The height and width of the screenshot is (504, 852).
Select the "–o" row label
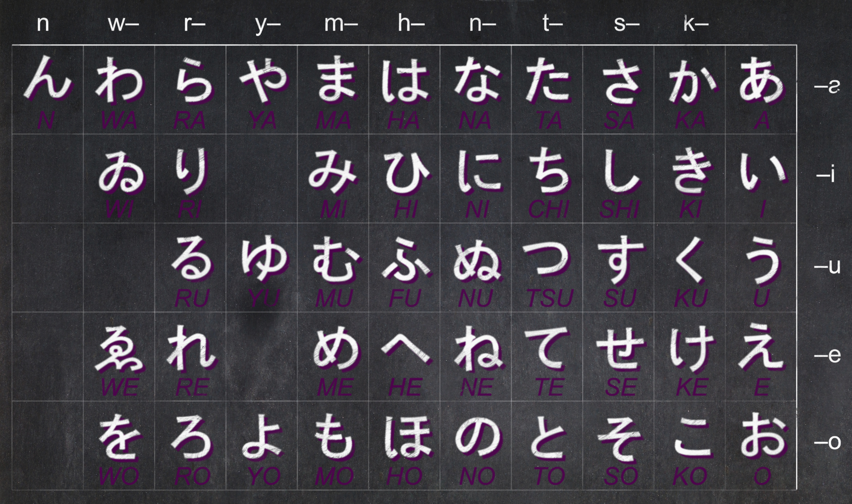coord(827,442)
